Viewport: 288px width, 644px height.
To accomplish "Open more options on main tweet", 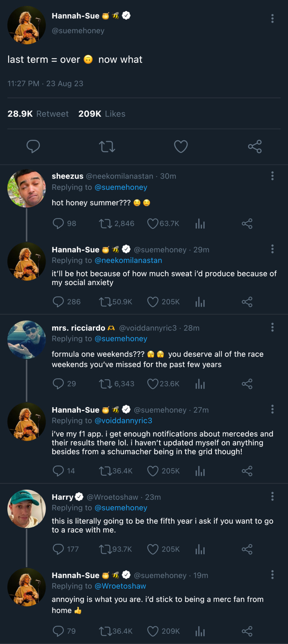I will pos(272,18).
